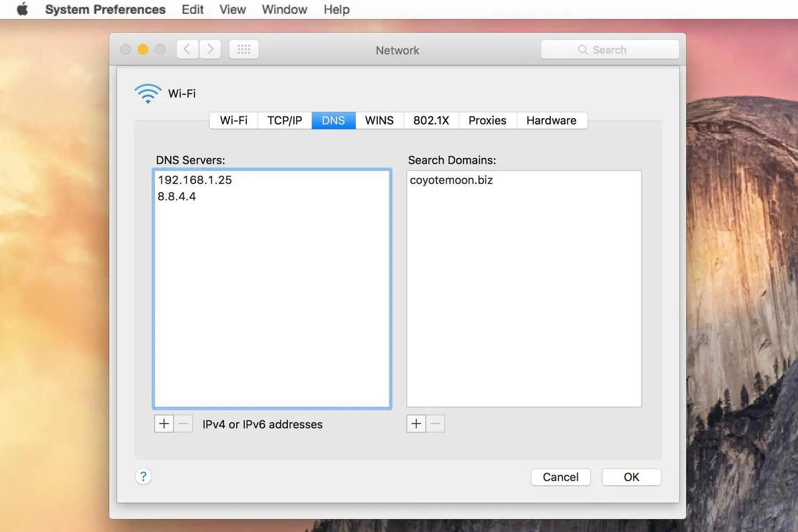Select DNS server 8.8.4.4
Viewport: 798px width, 532px height.
pos(272,196)
